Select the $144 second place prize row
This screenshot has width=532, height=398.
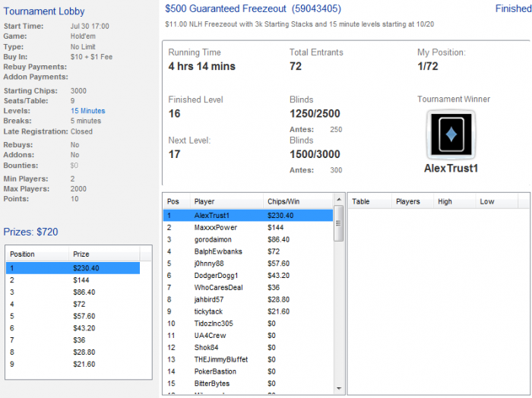73,280
